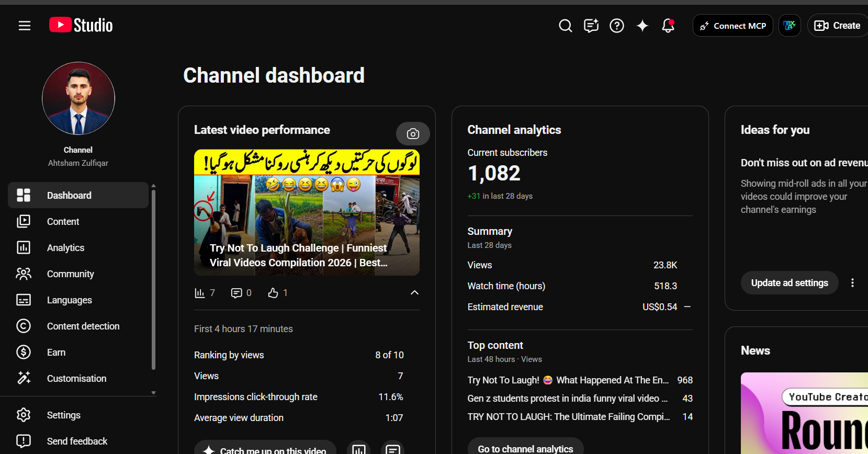Select Dashboard in the sidebar
The height and width of the screenshot is (454, 868).
(78, 195)
